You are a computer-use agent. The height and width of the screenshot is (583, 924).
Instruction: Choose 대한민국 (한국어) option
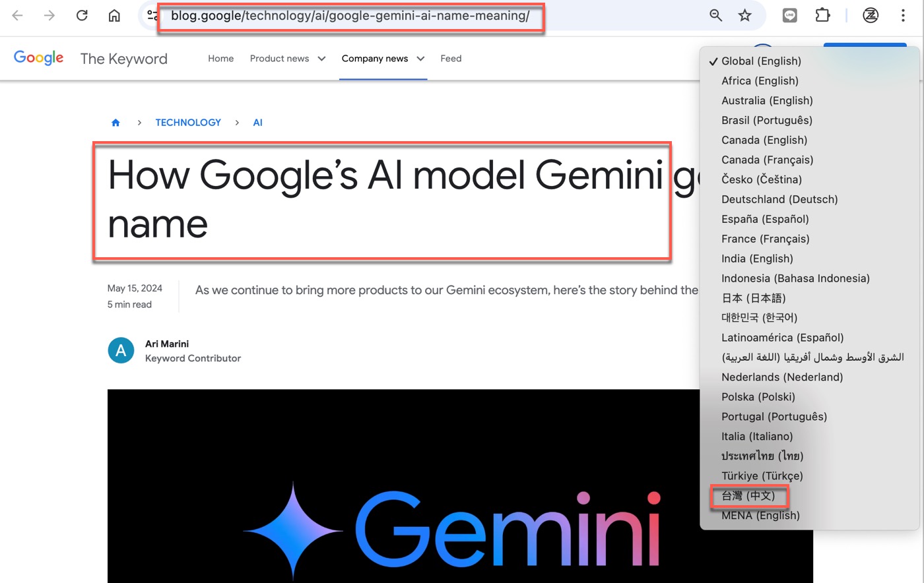809,318
